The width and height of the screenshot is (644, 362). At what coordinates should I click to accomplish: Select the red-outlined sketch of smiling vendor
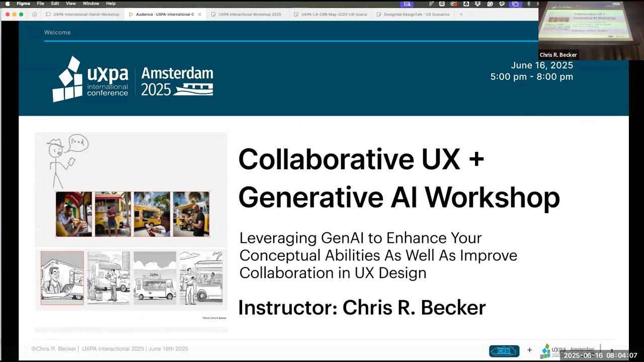click(62, 278)
